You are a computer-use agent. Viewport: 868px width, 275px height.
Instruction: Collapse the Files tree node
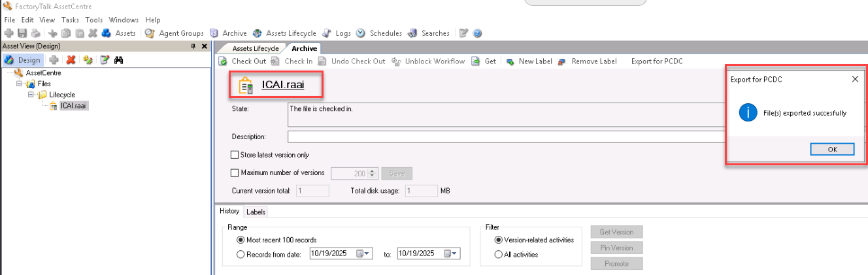(x=20, y=84)
